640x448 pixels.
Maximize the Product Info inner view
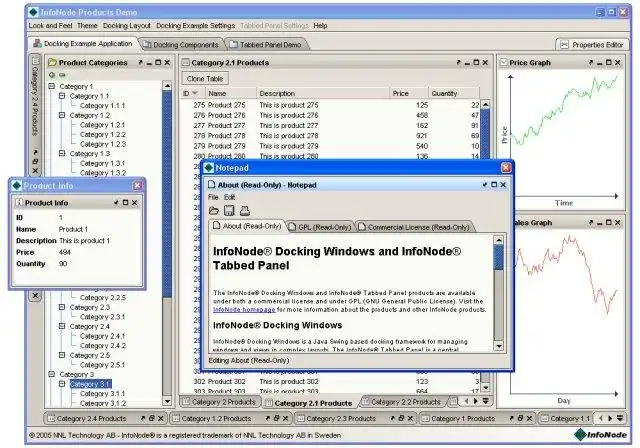click(125, 203)
